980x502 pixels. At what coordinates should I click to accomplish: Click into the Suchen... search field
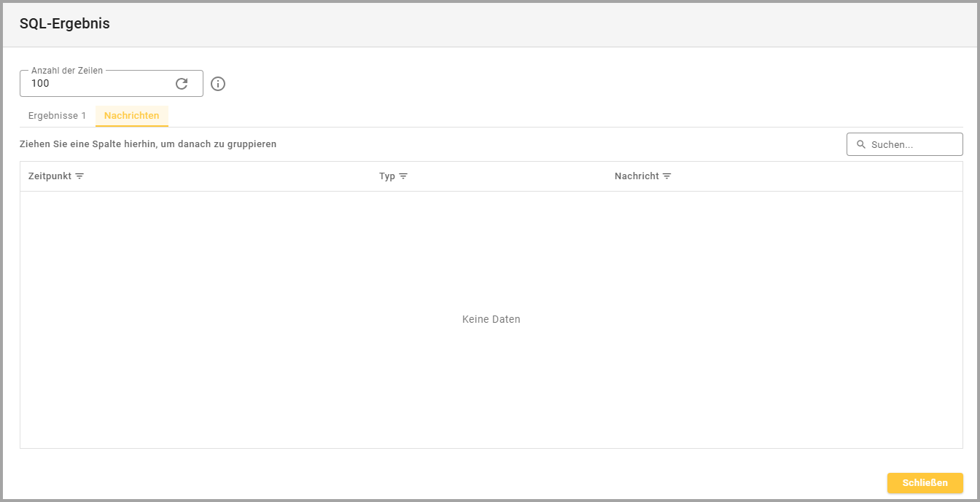(911, 144)
